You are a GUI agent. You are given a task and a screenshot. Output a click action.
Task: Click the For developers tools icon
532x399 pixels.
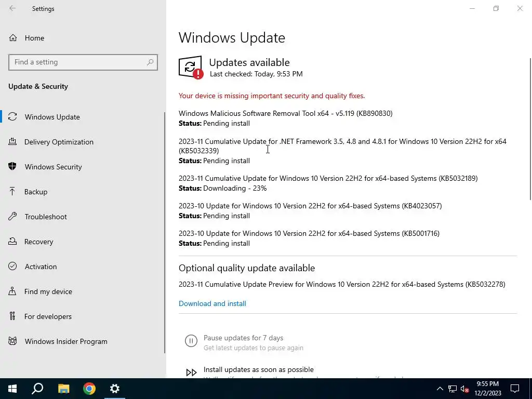pos(12,316)
